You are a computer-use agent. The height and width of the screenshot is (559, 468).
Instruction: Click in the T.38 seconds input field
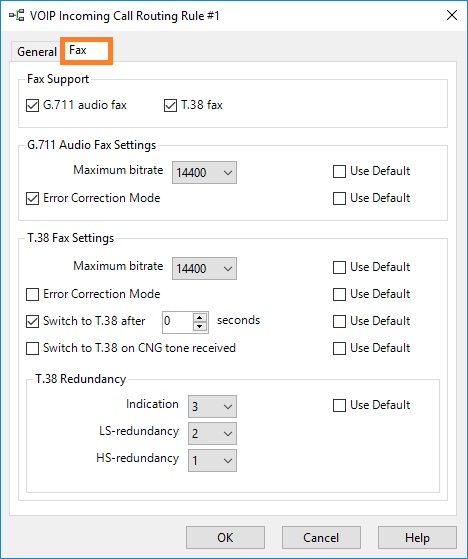[x=178, y=322]
